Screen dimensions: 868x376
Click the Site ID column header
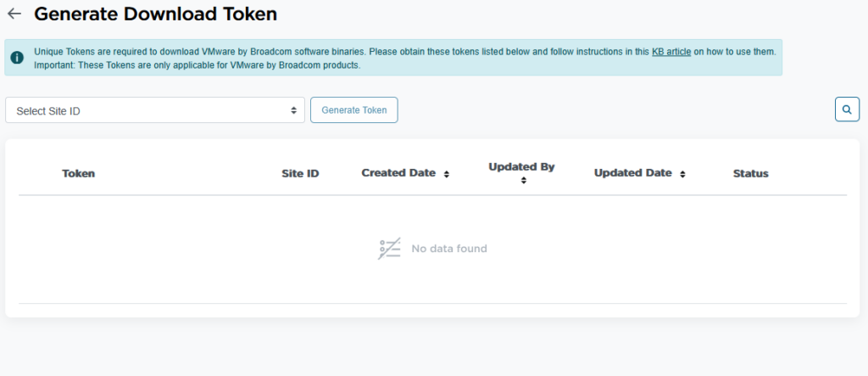point(300,173)
